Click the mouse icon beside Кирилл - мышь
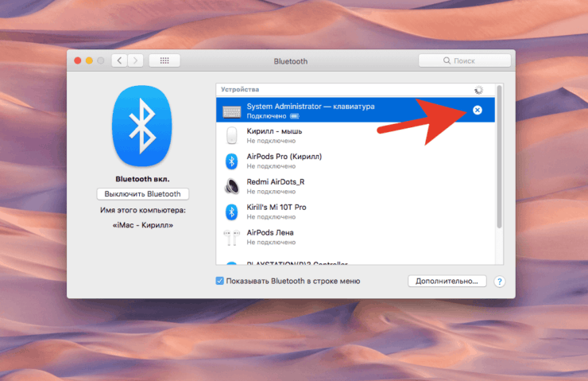This screenshot has height=381, width=588. pos(232,135)
